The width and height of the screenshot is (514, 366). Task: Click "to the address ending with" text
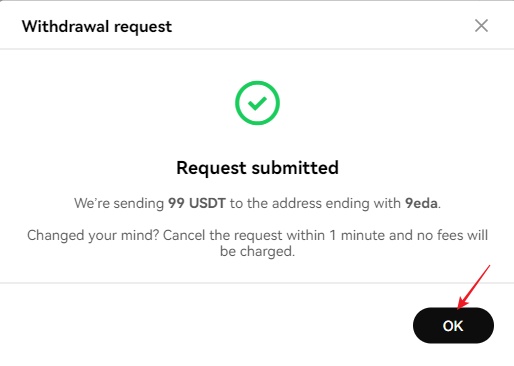(x=315, y=203)
